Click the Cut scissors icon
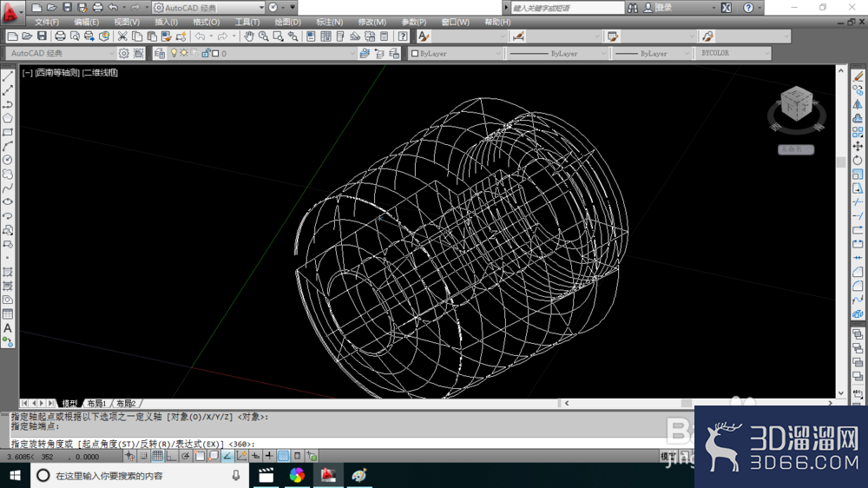The image size is (868, 488). point(122,36)
